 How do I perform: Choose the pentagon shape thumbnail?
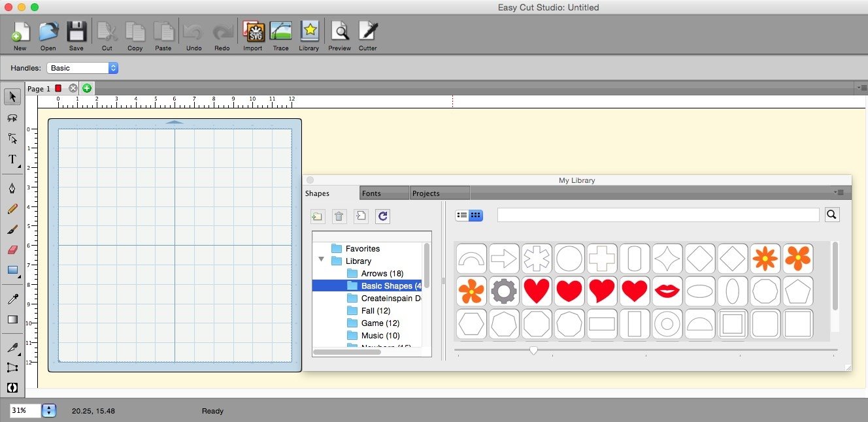click(798, 291)
